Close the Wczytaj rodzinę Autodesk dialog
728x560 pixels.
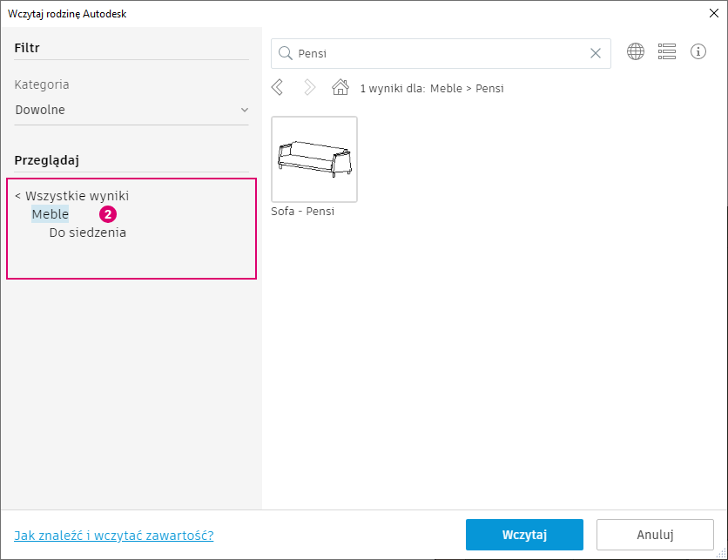(715, 13)
